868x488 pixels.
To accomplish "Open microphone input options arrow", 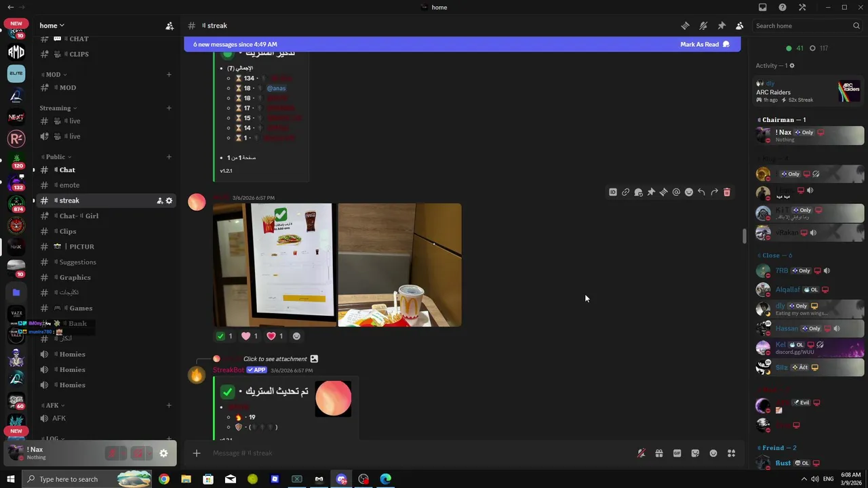I will pyautogui.click(x=124, y=453).
